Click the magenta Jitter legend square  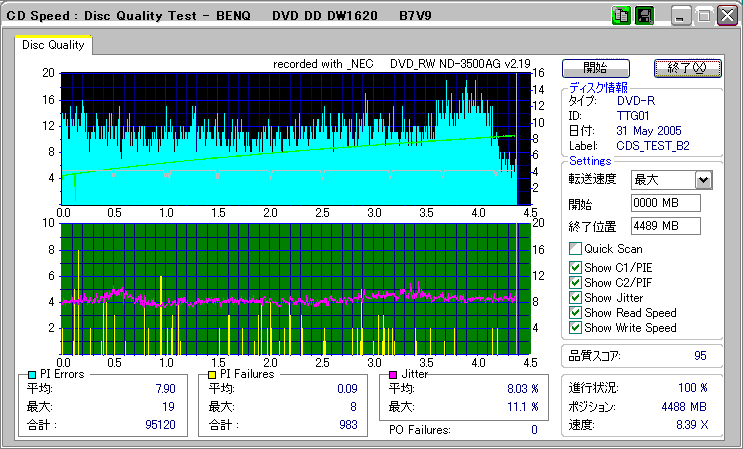pyautogui.click(x=394, y=375)
